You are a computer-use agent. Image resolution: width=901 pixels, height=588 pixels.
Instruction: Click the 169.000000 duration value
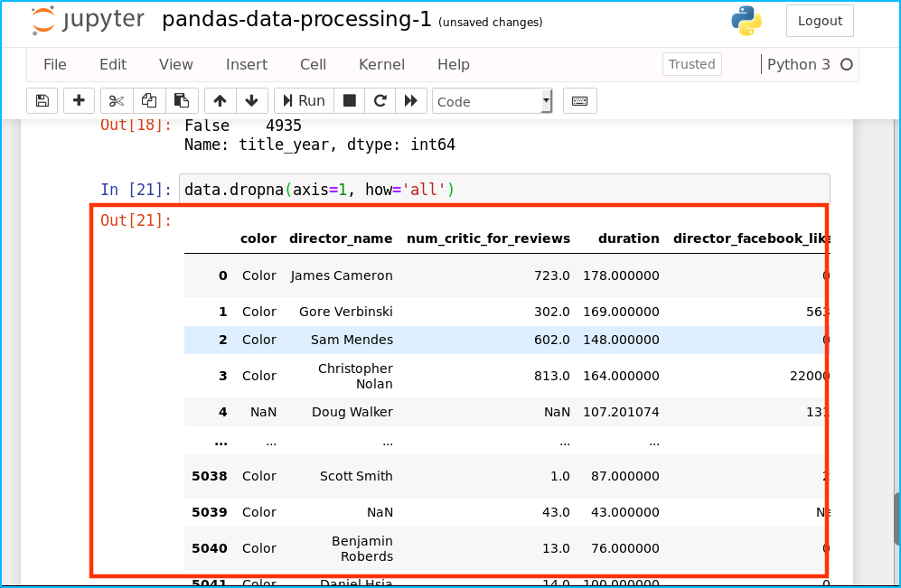[621, 312]
